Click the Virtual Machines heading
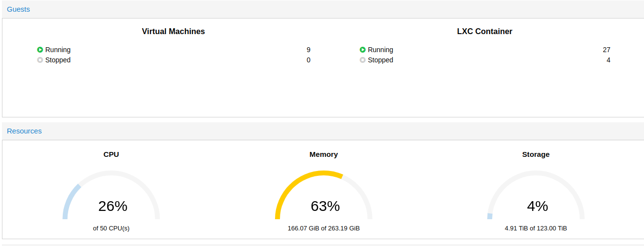The width and height of the screenshot is (644, 246). 173,31
